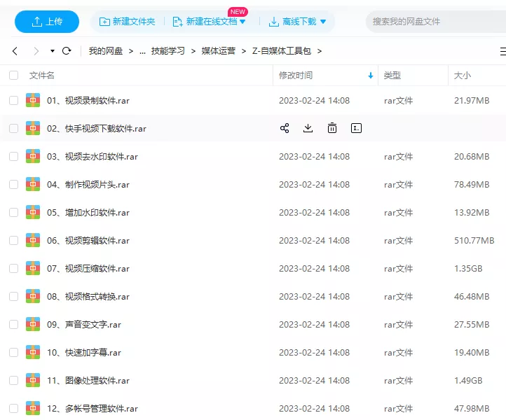Click the 搜索我的网盘文件 search field

point(435,22)
